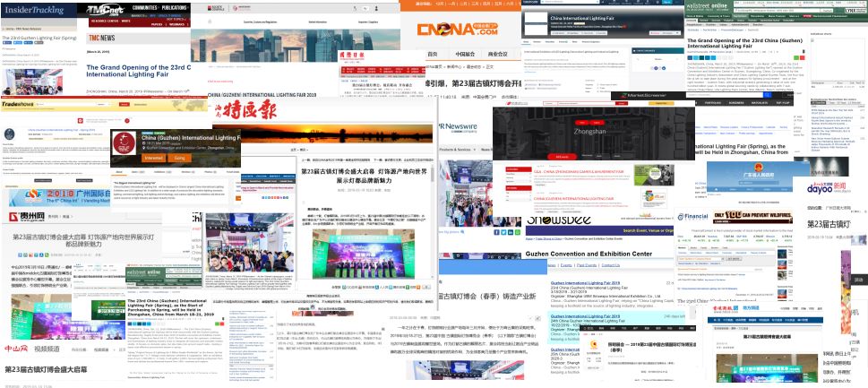Open the 'Guzhen Convention and Exhibition Center' heading

(589, 254)
